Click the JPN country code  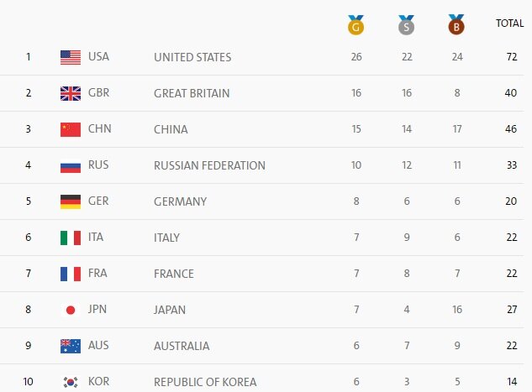[x=97, y=310]
